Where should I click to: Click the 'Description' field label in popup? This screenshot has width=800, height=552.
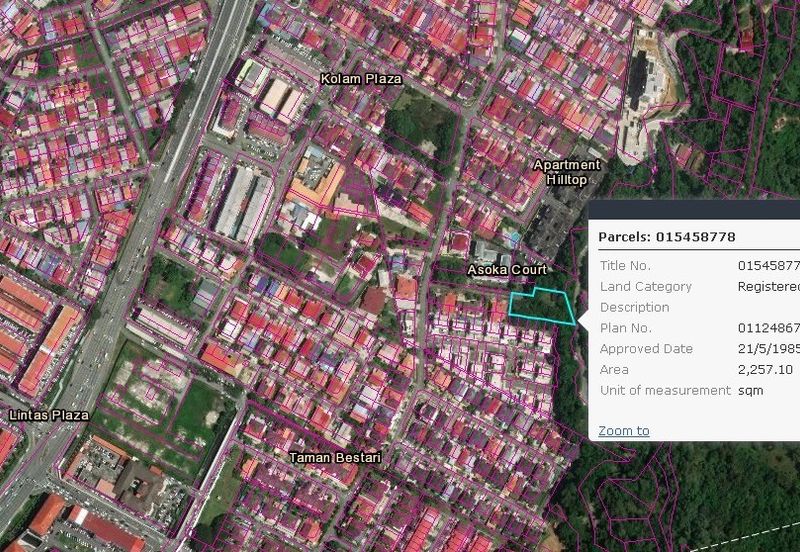click(634, 307)
